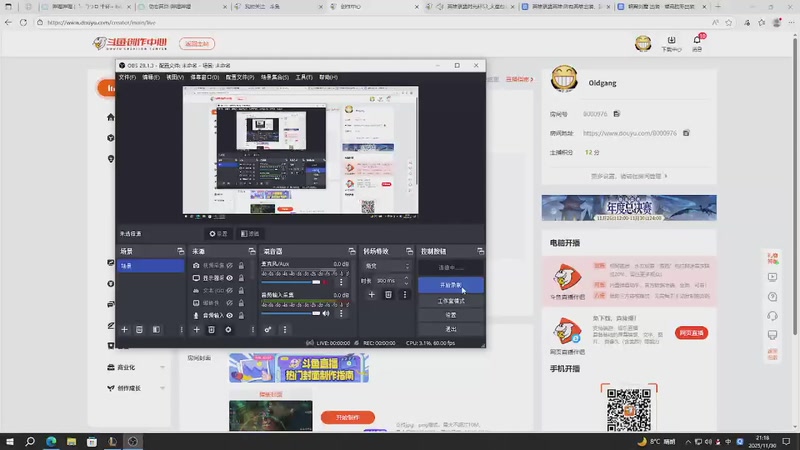Toggle lock on the 文本 (GDI) source
Screen dimensions: 800x450
click(241, 290)
